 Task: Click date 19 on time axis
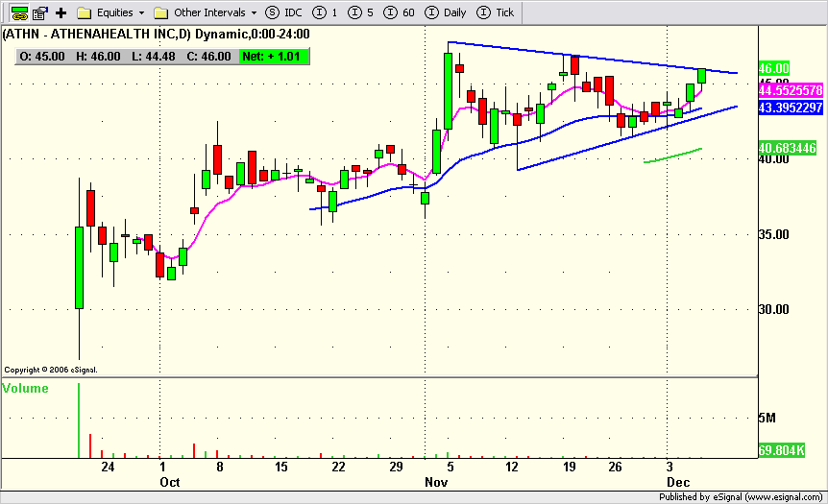pos(569,468)
